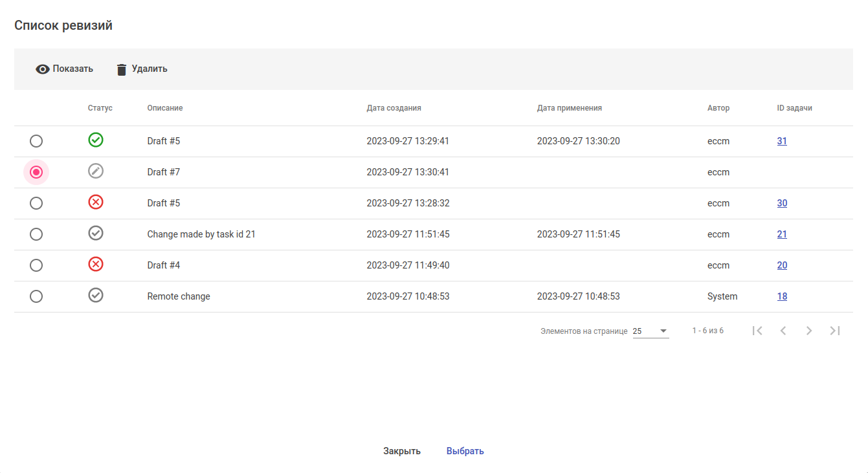This screenshot has height=473, width=868.
Task: Click red error status icon for Draft #4
Action: click(96, 264)
